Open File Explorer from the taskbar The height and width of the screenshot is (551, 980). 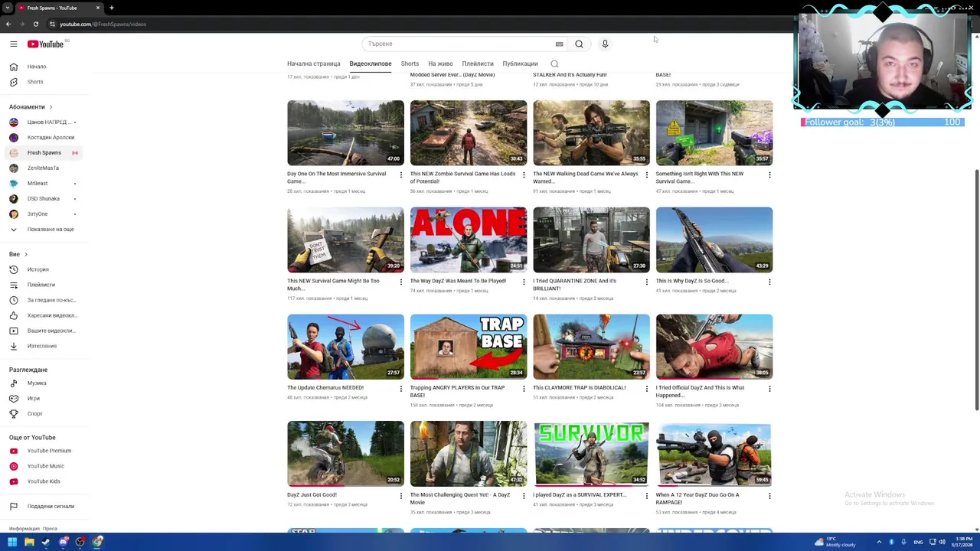tap(29, 542)
